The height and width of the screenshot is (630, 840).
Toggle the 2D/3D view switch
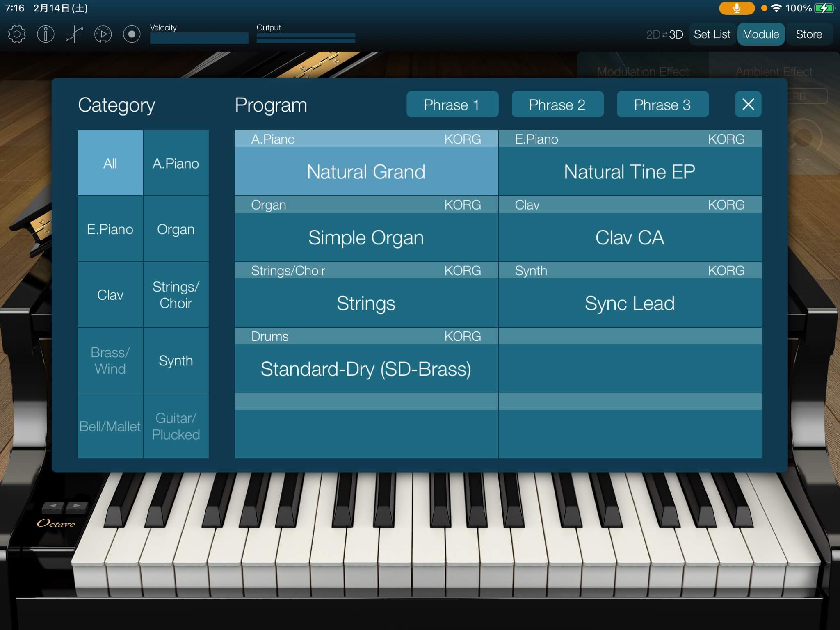(x=664, y=34)
